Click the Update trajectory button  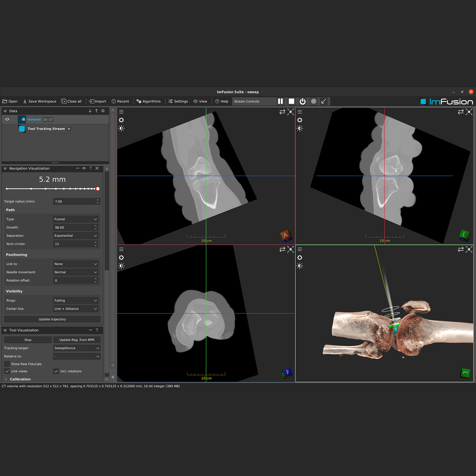pyautogui.click(x=52, y=319)
